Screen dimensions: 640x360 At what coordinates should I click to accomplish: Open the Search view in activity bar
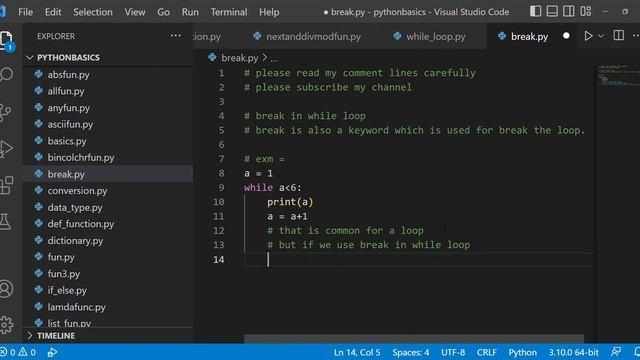(x=6, y=75)
